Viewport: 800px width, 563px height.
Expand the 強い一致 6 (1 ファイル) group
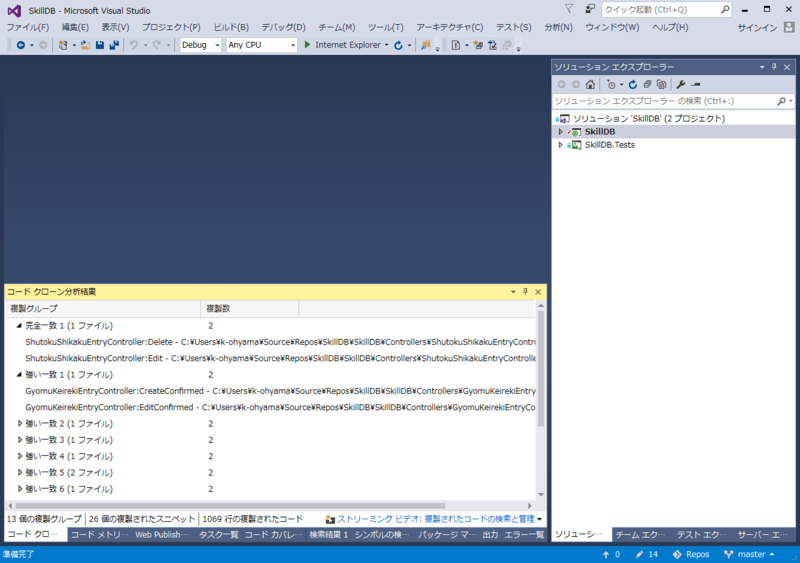[19, 488]
